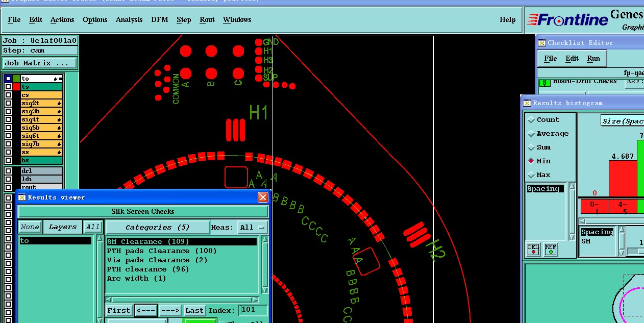
Task: Select the Average radio option in histogram
Action: 531,133
